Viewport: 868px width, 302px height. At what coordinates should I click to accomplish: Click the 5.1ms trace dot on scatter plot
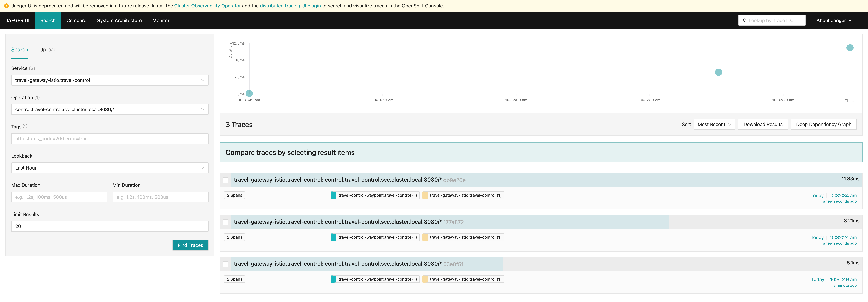(249, 93)
